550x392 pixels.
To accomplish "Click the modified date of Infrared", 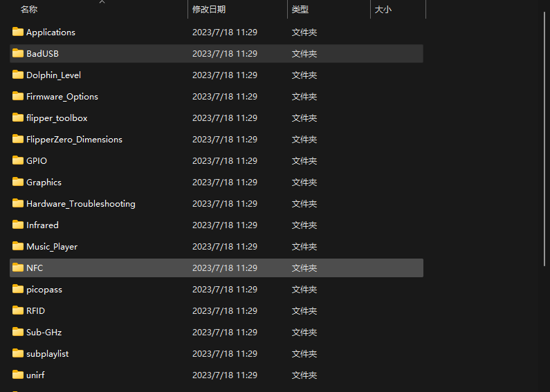I will point(225,225).
